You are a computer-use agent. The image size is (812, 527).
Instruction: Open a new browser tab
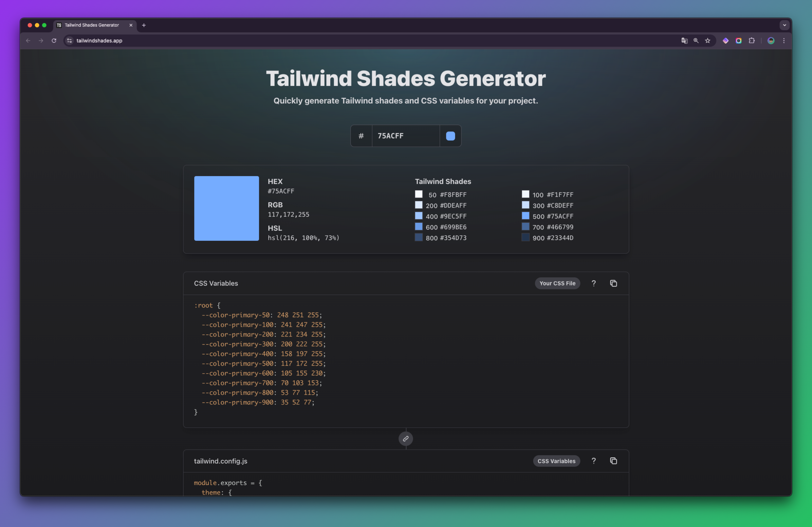coord(144,25)
